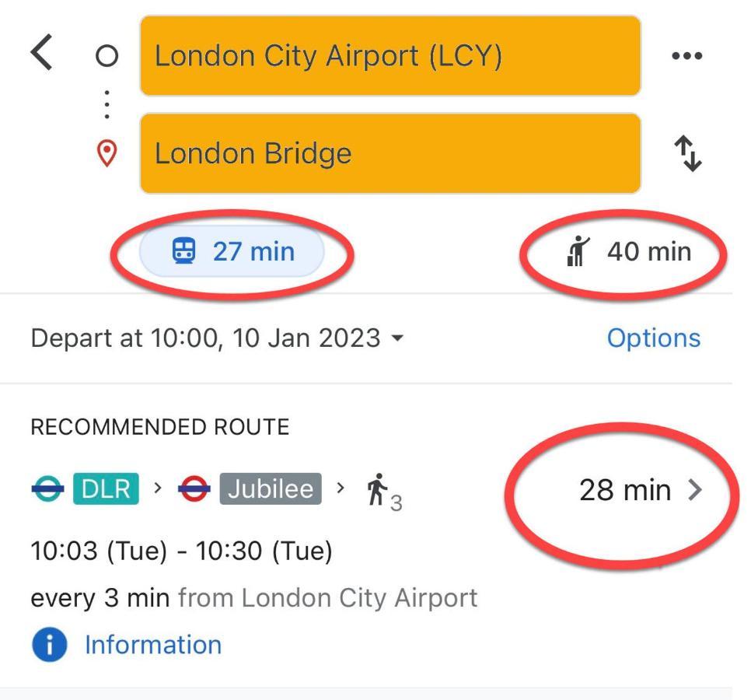Click the DLR line badge
This screenshot has height=700, width=751.
click(106, 488)
